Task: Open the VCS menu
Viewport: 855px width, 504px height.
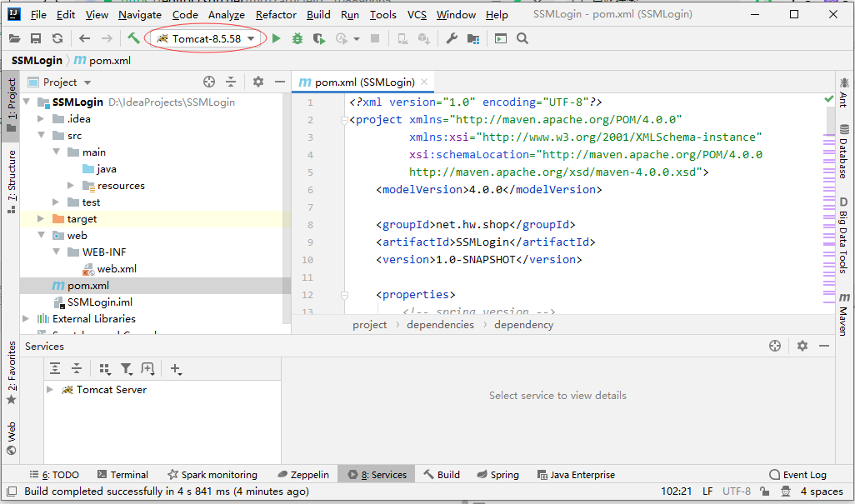Action: (417, 15)
